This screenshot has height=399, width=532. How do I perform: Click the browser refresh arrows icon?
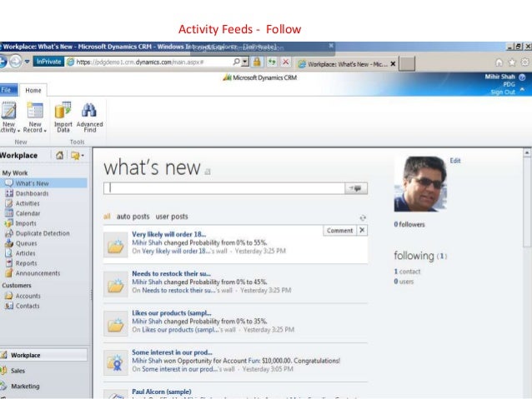[x=272, y=62]
